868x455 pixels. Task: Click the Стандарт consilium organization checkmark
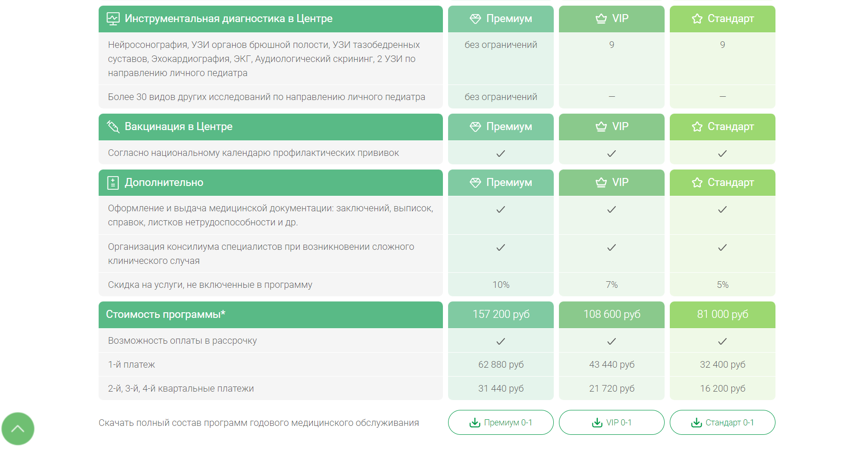click(722, 247)
